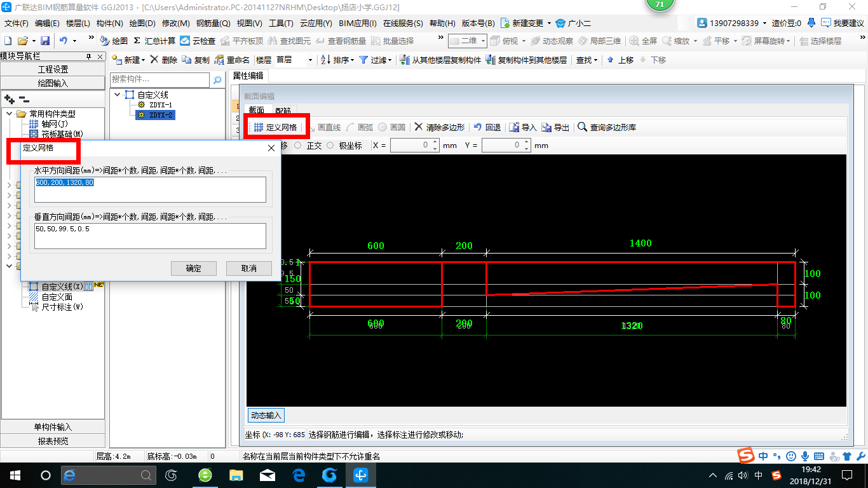Click 定义网格 define grid toolbar button

click(x=275, y=128)
